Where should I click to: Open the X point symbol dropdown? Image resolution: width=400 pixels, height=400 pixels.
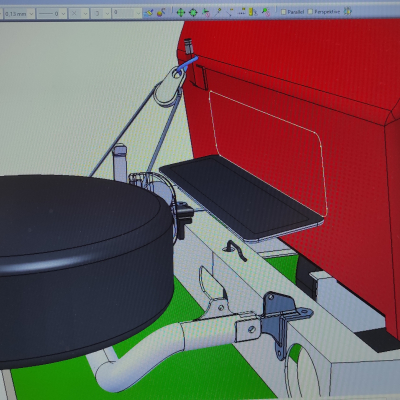click(79, 14)
